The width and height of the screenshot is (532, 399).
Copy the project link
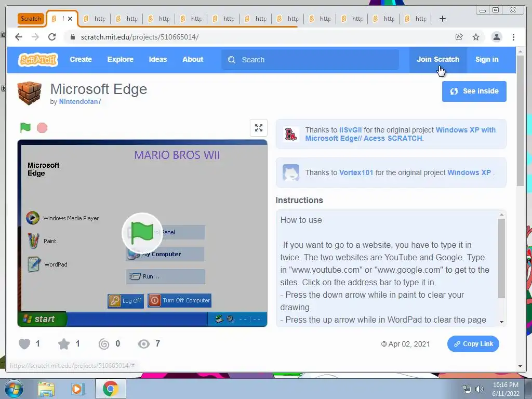[473, 344]
